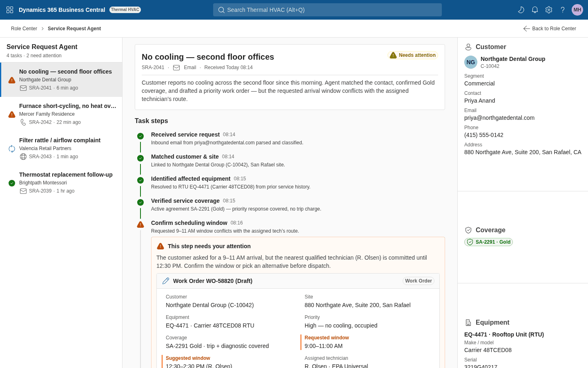The image size is (588, 368).
Task: Click envelope icon beside SRA-2039
Action: tap(23, 191)
